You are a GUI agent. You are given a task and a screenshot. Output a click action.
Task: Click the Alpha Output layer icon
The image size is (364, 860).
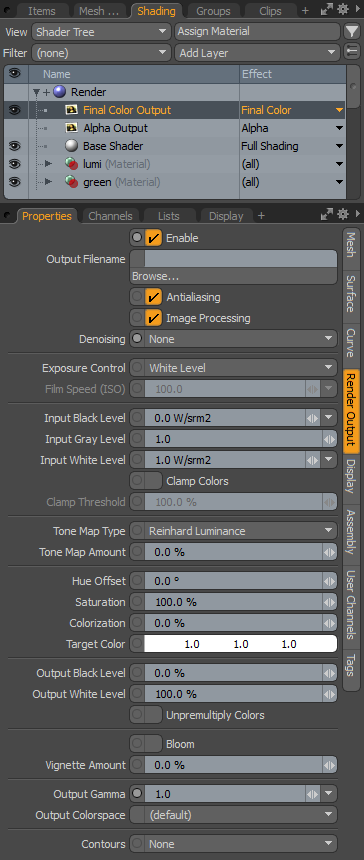tap(71, 128)
